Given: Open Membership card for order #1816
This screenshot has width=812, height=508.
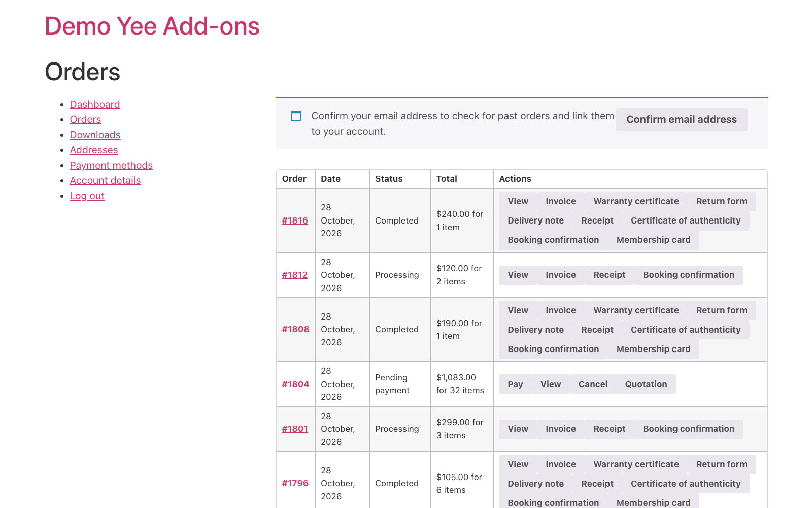Looking at the screenshot, I should click(653, 240).
